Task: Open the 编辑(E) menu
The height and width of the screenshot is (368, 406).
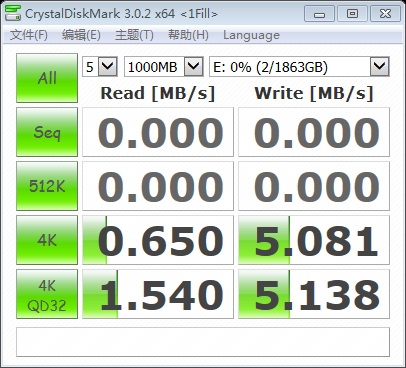Action: click(x=81, y=35)
